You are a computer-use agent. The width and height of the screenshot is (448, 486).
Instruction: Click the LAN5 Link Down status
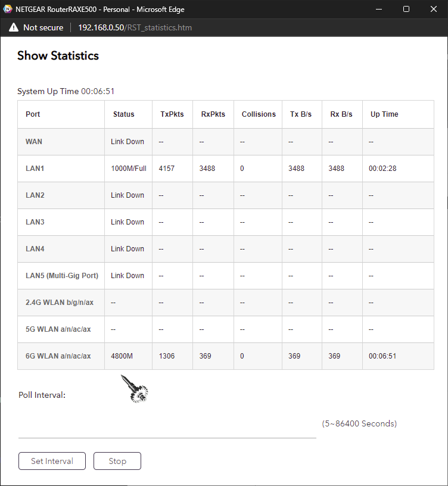tap(127, 276)
